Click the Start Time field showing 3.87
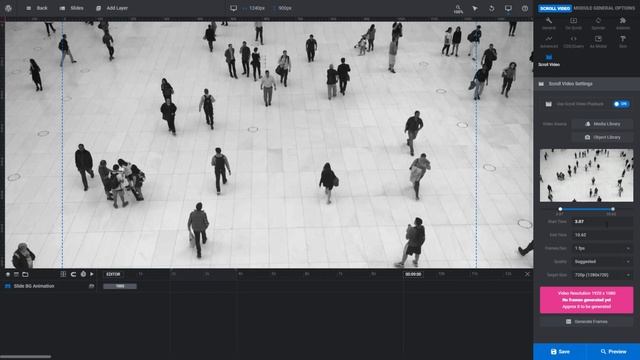This screenshot has height=360, width=640. pyautogui.click(x=602, y=222)
